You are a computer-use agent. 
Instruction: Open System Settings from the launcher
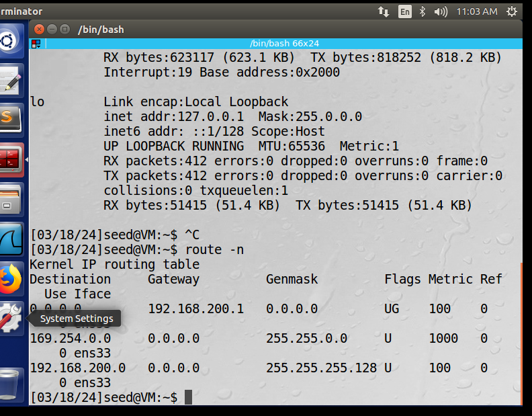pyautogui.click(x=11, y=318)
